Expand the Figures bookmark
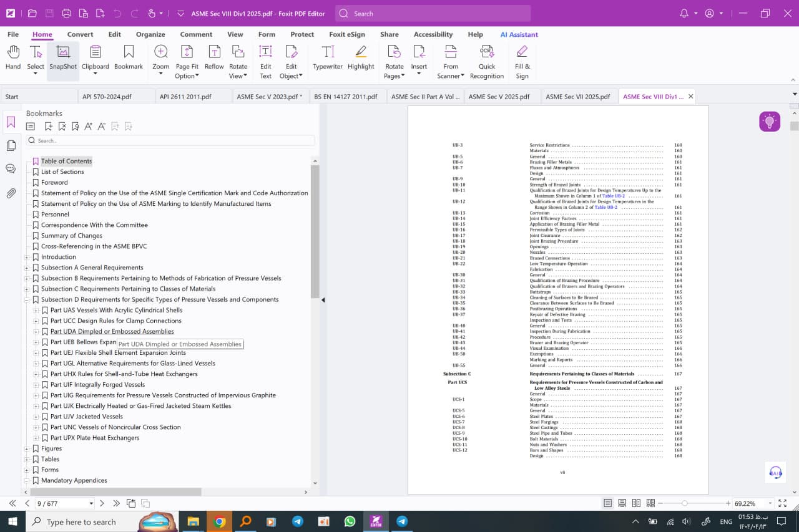This screenshot has height=532, width=799. coord(27,448)
